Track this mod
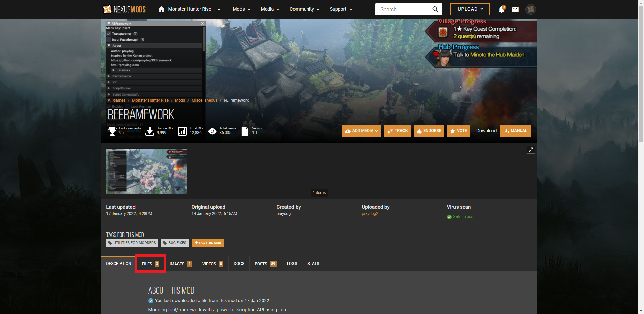 [x=397, y=131]
